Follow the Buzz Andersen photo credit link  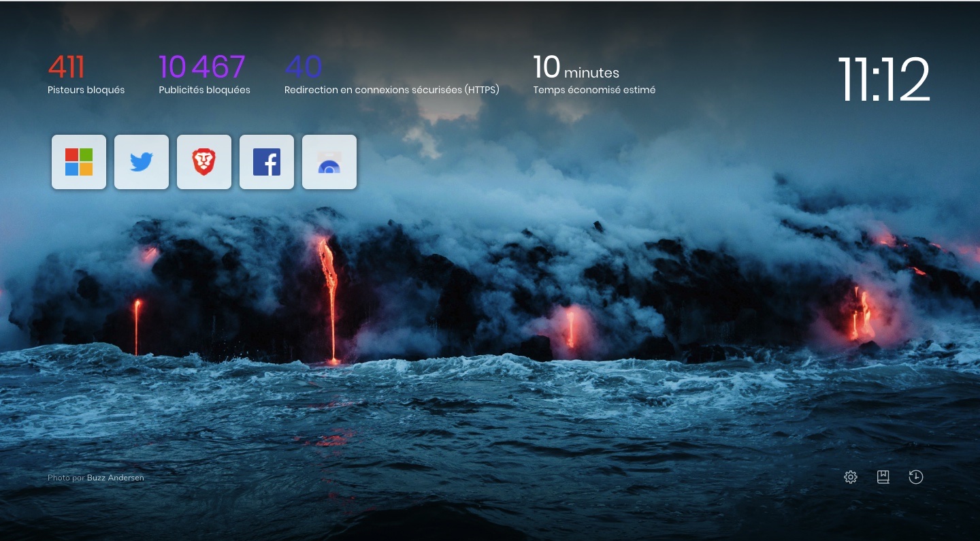[x=115, y=478]
